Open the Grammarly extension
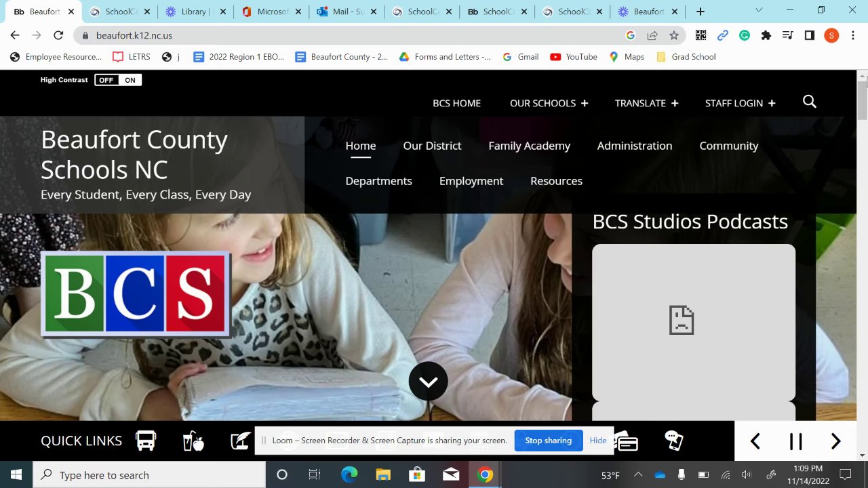The image size is (868, 488). click(x=745, y=35)
